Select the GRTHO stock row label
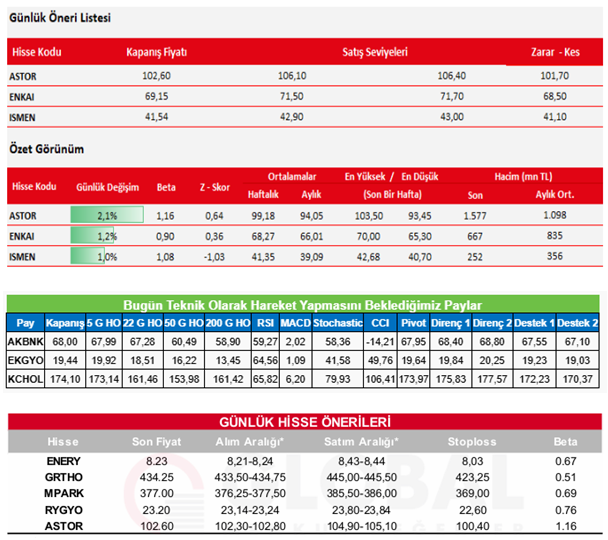608x540 pixels. 64,477
